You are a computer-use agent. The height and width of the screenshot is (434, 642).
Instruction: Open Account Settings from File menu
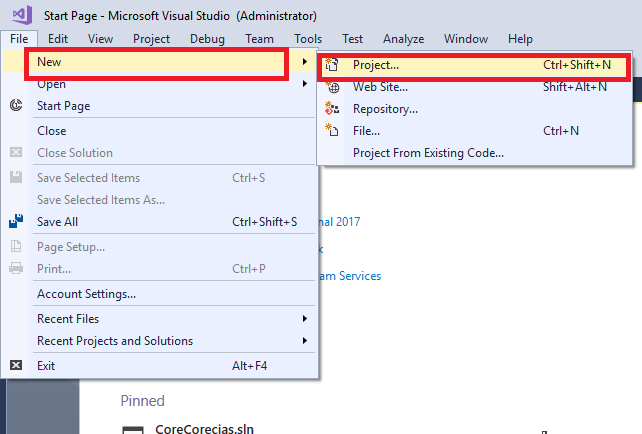[86, 294]
